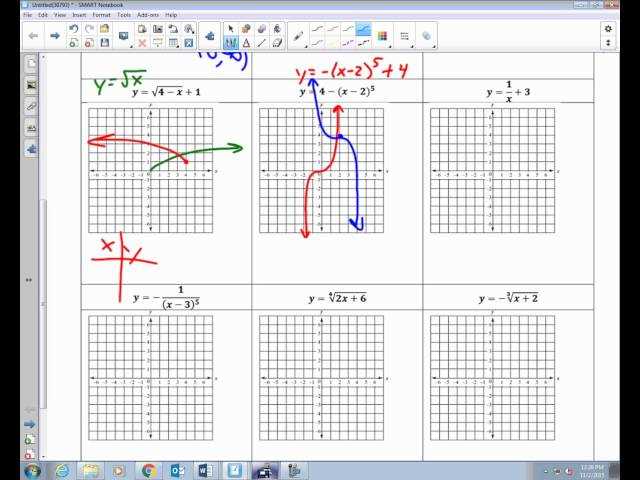Select the Pens tool in the toolbar
640x480 pixels.
point(231,43)
